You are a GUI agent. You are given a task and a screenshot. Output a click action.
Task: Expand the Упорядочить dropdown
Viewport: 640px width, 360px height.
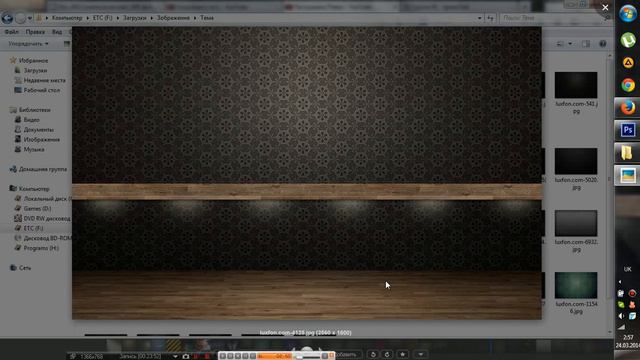28,44
